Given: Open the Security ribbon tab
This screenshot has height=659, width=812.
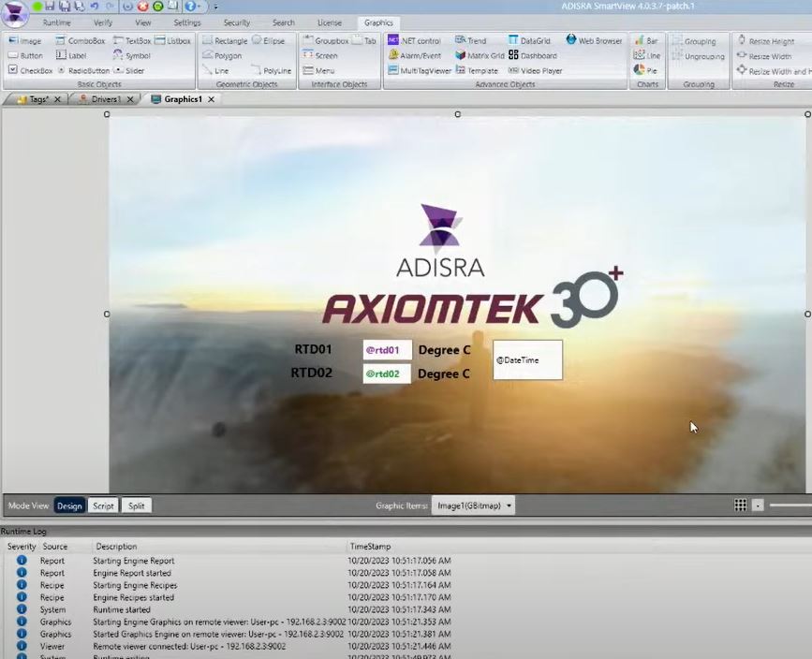Looking at the screenshot, I should (237, 22).
